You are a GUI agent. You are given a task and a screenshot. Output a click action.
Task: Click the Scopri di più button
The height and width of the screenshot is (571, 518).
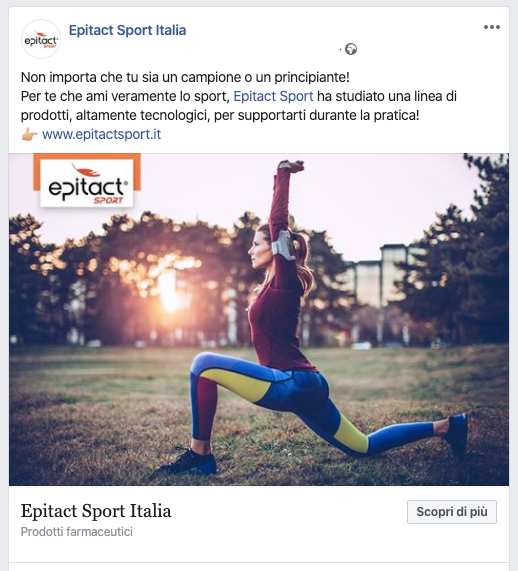point(452,512)
